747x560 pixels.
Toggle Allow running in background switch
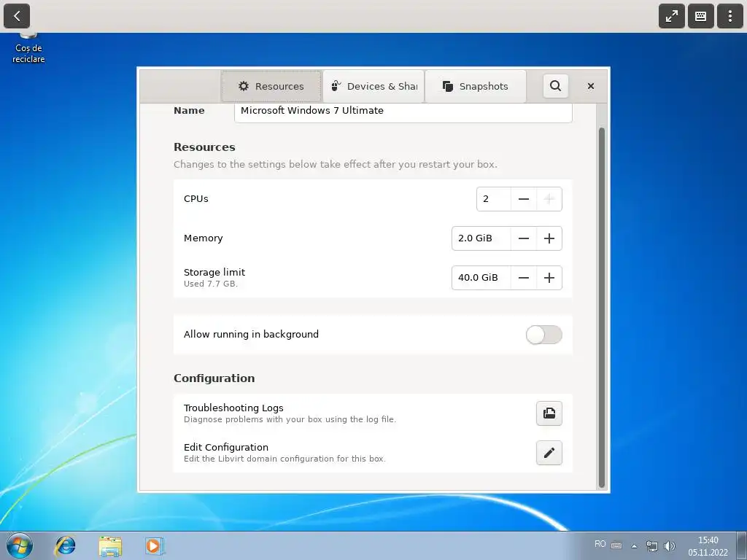click(544, 335)
